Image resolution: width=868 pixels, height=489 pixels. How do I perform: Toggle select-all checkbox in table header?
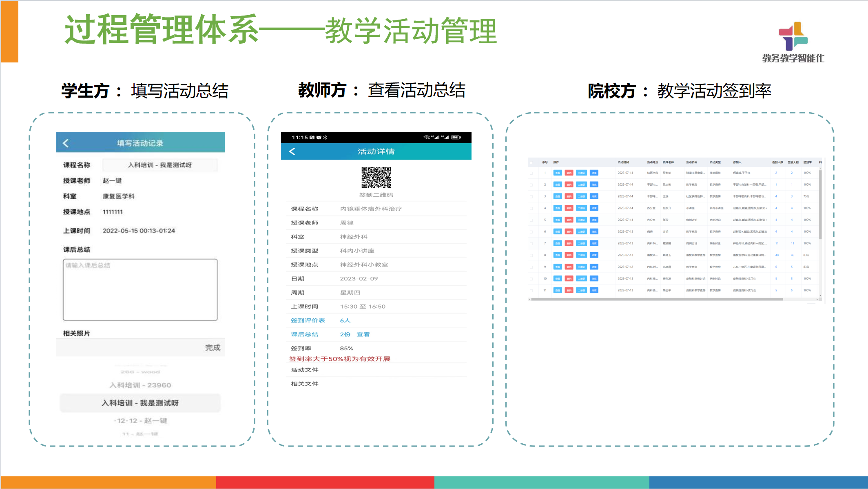(x=531, y=162)
